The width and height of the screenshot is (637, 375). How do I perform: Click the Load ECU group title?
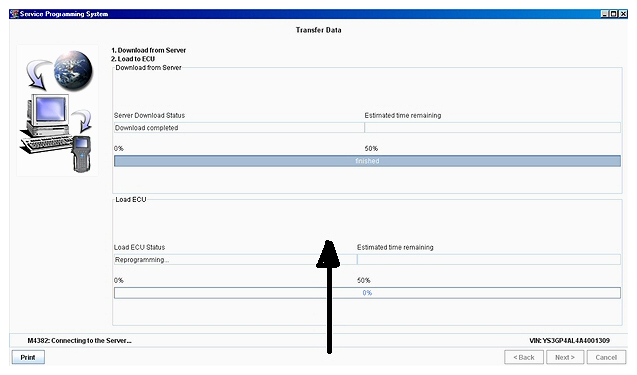(x=131, y=199)
